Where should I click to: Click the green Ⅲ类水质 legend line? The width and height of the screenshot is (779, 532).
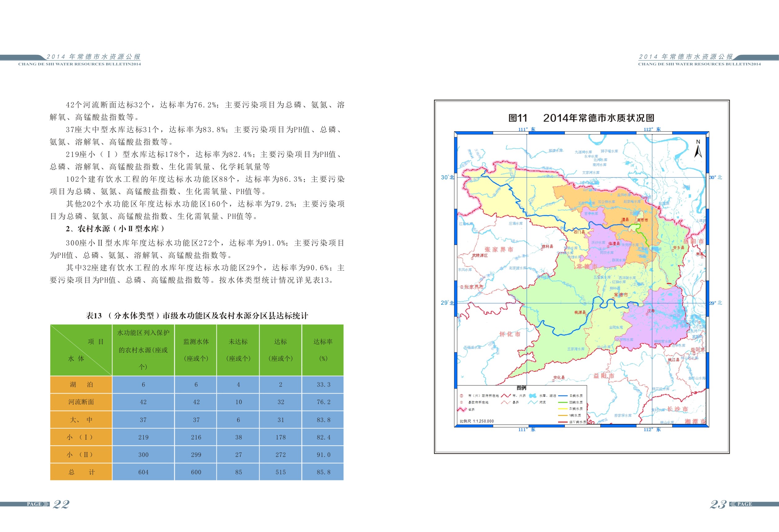pos(563,402)
